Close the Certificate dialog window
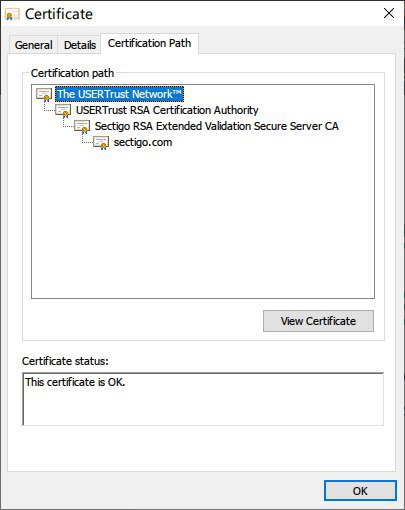Image resolution: width=405 pixels, height=510 pixels. point(389,13)
